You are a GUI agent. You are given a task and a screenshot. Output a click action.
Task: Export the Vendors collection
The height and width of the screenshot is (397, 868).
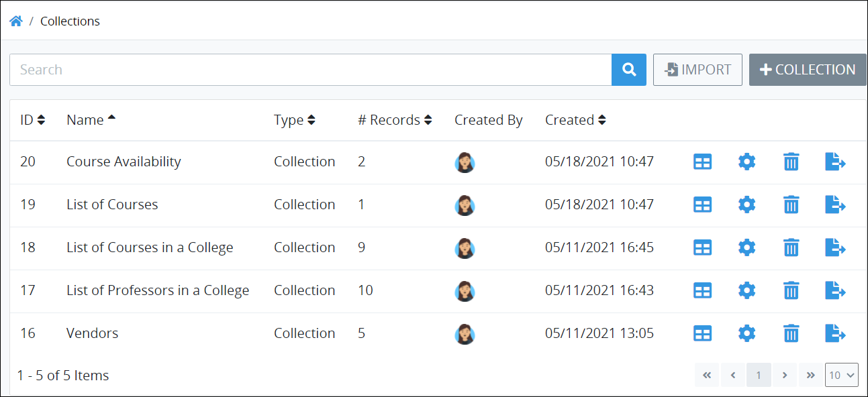coord(835,333)
